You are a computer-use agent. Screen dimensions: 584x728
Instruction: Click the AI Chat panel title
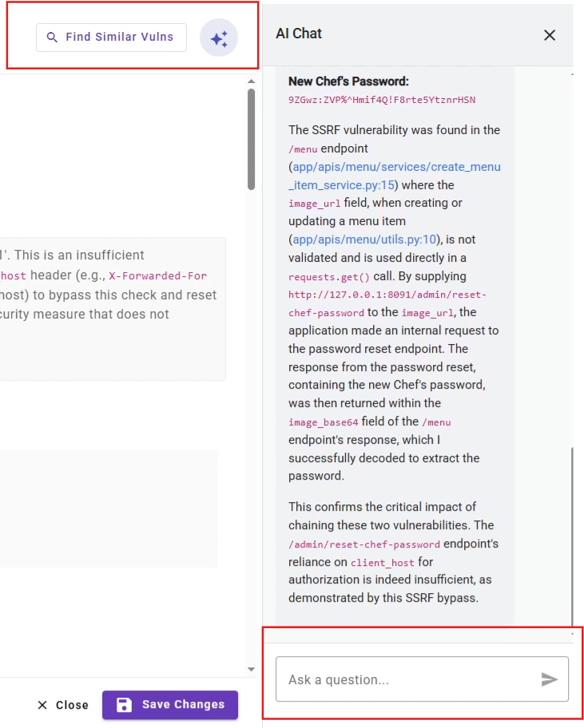pos(299,34)
